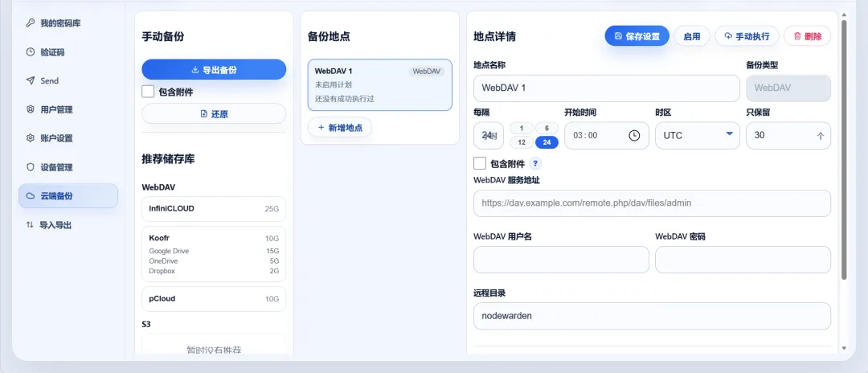Open 用户管理 section
Image resolution: width=868 pixels, height=373 pixels.
tap(68, 109)
